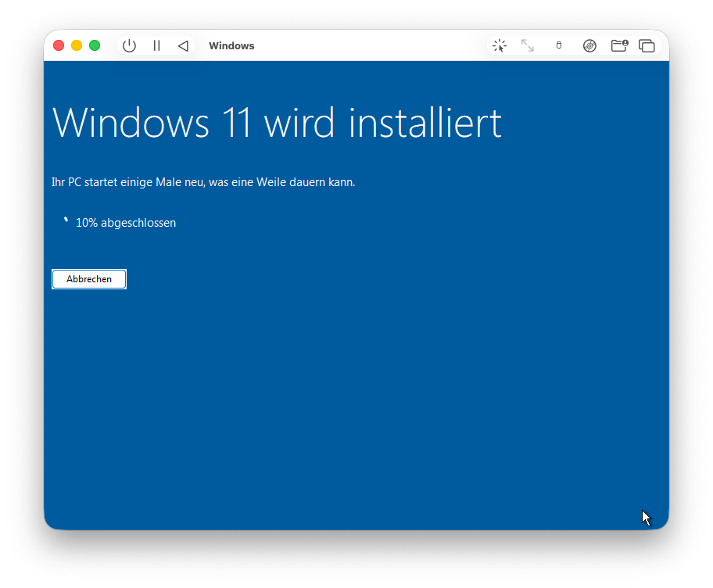Click the power button to shut down VM
This screenshot has width=713, height=588.
tap(130, 46)
